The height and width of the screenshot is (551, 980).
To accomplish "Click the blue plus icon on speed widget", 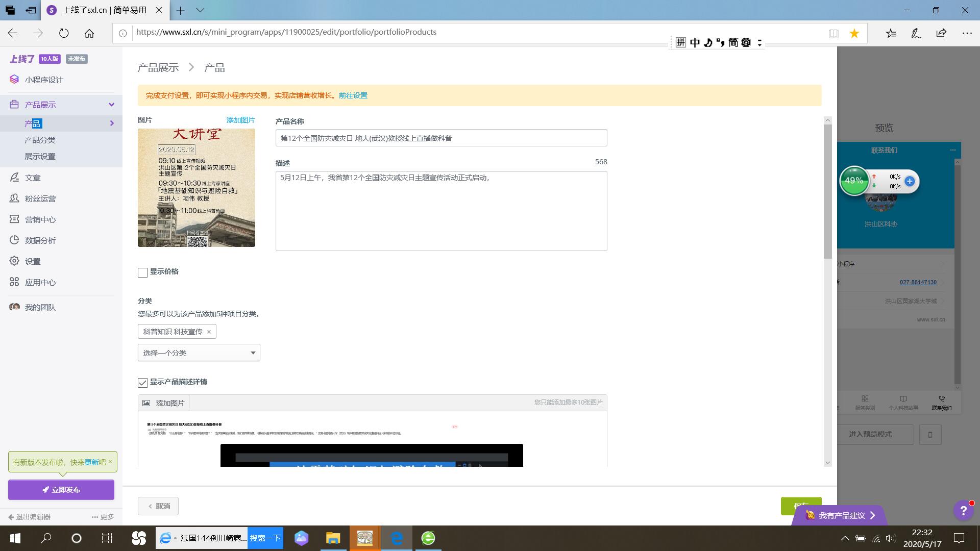I will [910, 181].
